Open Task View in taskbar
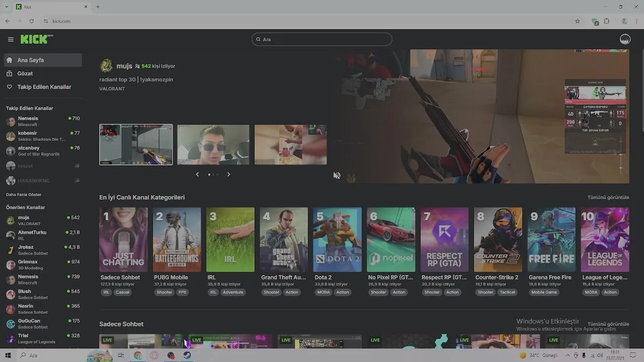The image size is (644, 362). (x=121, y=355)
